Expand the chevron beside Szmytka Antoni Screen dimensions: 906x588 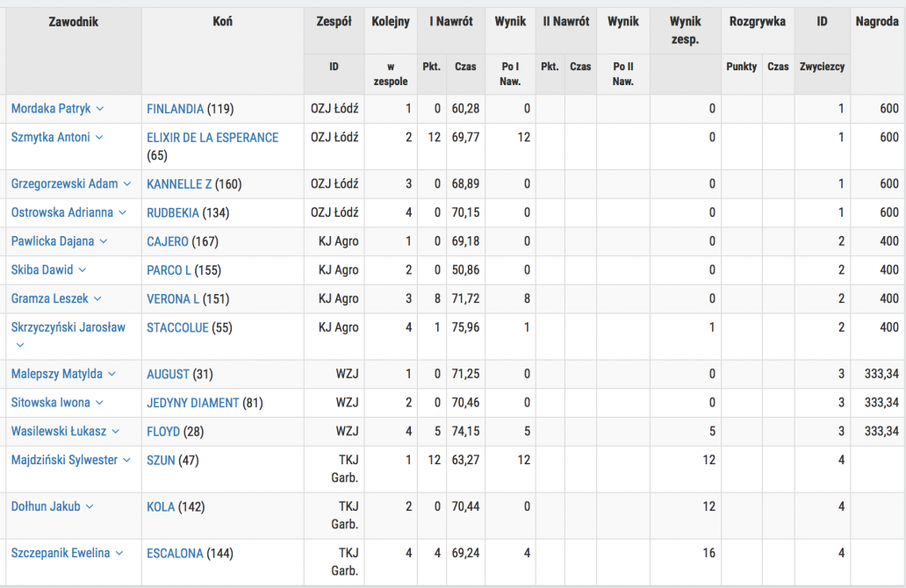tap(99, 138)
